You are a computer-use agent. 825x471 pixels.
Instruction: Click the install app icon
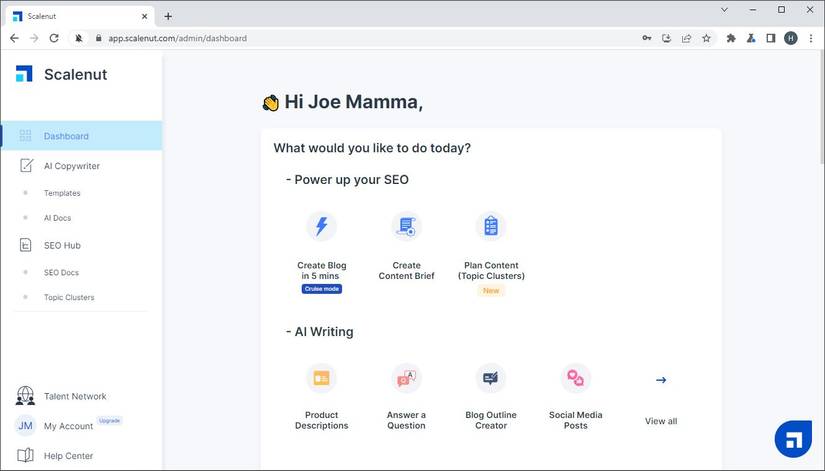(x=667, y=38)
